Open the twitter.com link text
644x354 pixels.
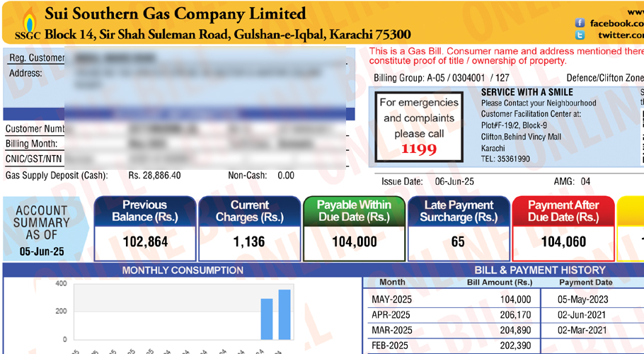pyautogui.click(x=621, y=35)
